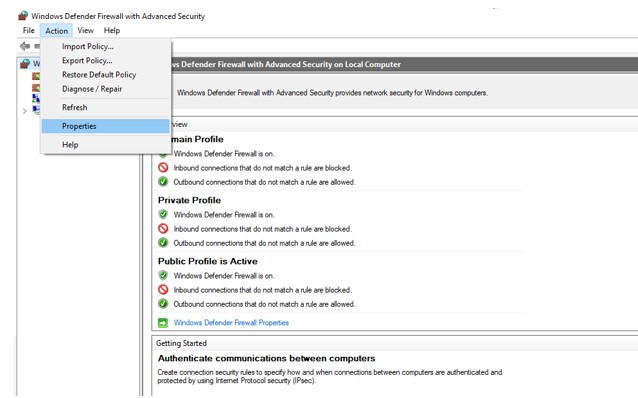638x398 pixels.
Task: Click the shield check icon under Public Profile
Action: (163, 276)
